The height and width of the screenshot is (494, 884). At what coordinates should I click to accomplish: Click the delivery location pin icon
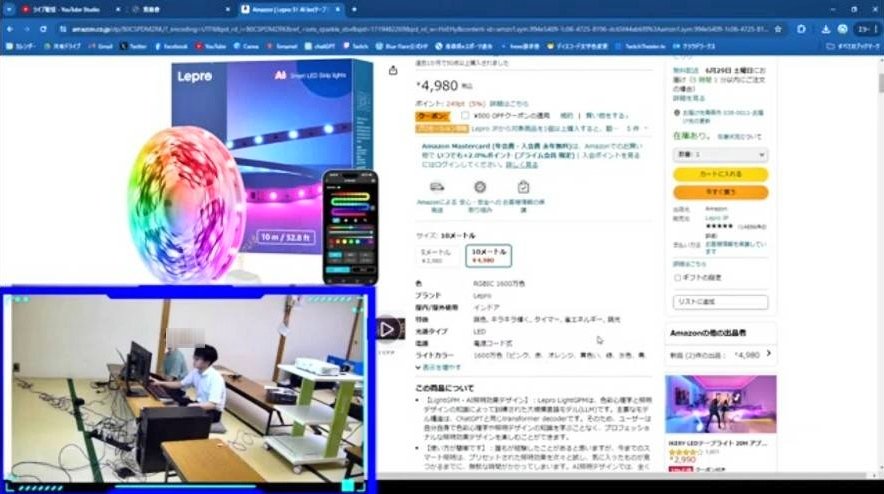click(677, 113)
